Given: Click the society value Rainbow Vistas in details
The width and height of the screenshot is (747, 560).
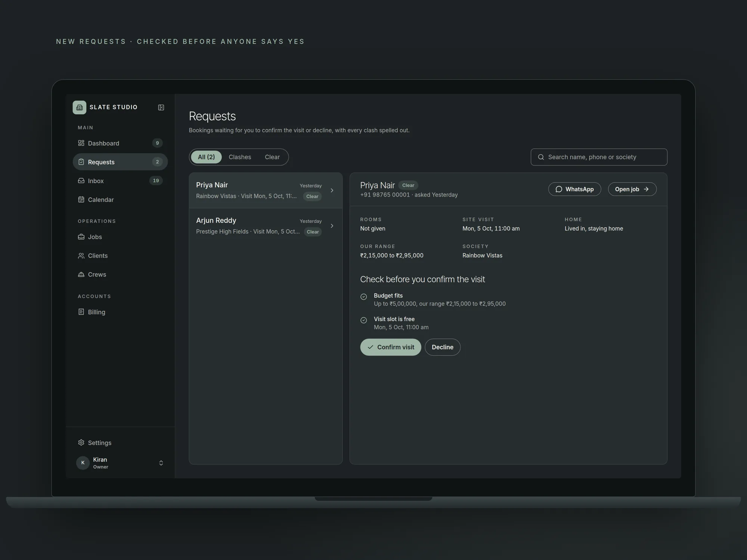Looking at the screenshot, I should pos(482,255).
